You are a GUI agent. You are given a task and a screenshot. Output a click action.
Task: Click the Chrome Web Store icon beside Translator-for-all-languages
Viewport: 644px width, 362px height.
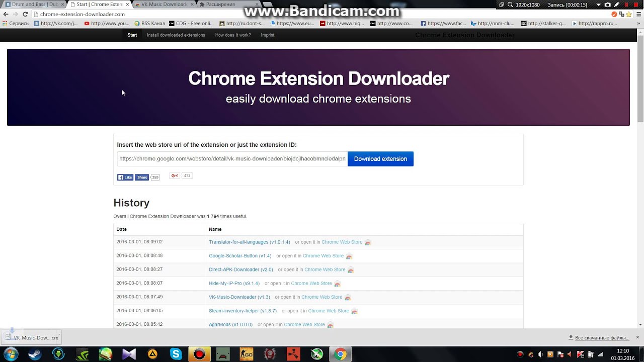(368, 242)
